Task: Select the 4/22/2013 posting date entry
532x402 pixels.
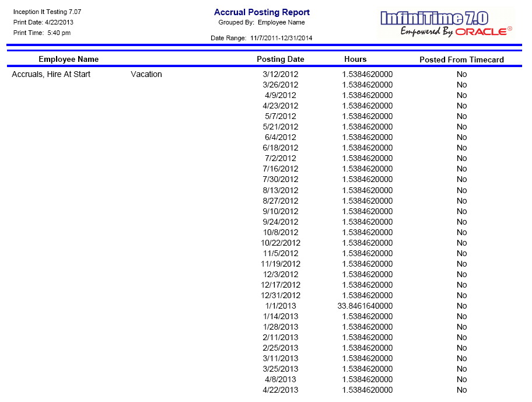Action: [x=280, y=390]
